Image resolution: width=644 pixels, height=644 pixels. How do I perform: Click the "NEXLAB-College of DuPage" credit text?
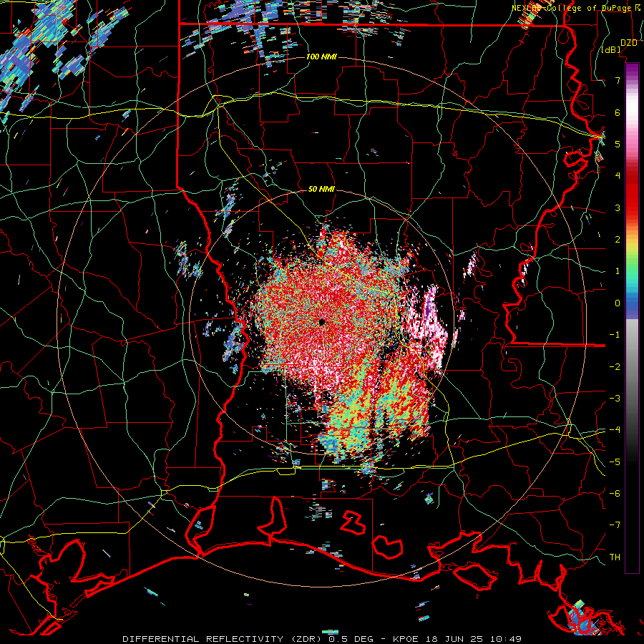(571, 8)
